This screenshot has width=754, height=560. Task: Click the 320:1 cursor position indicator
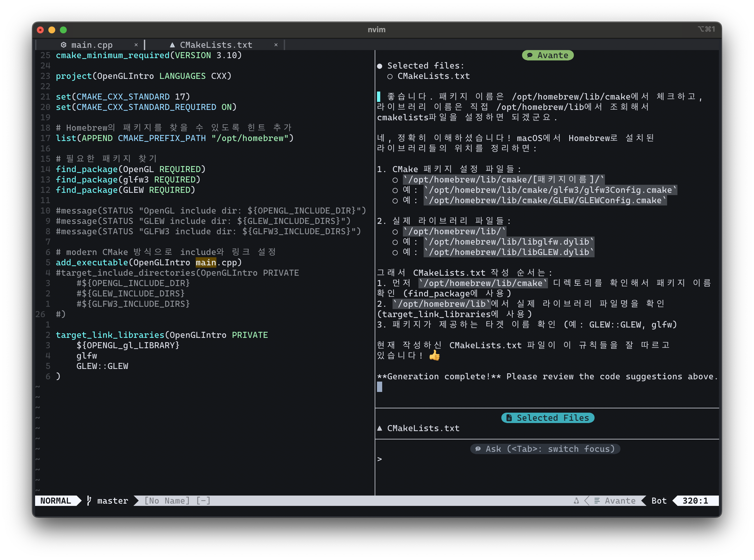pos(695,501)
